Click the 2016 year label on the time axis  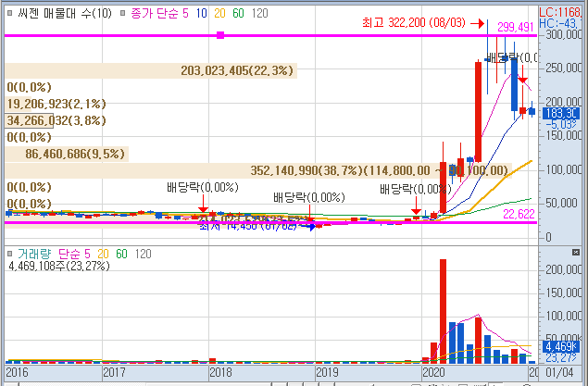(18, 372)
